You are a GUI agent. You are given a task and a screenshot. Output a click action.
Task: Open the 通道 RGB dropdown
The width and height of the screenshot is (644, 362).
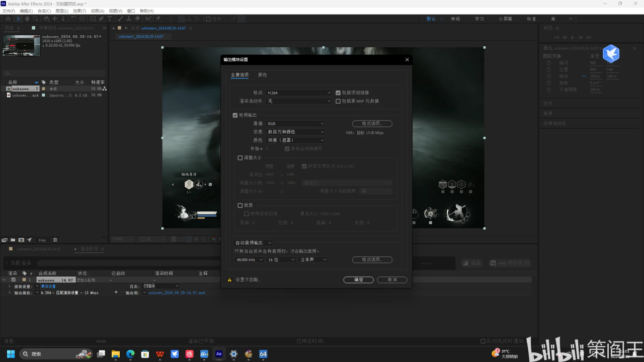click(x=295, y=124)
